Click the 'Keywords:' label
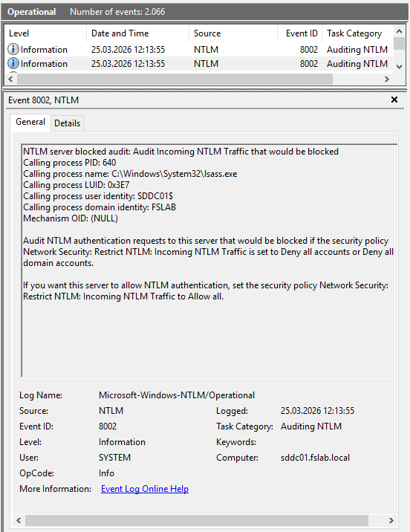Viewport: 410px width, 532px height. pyautogui.click(x=236, y=442)
